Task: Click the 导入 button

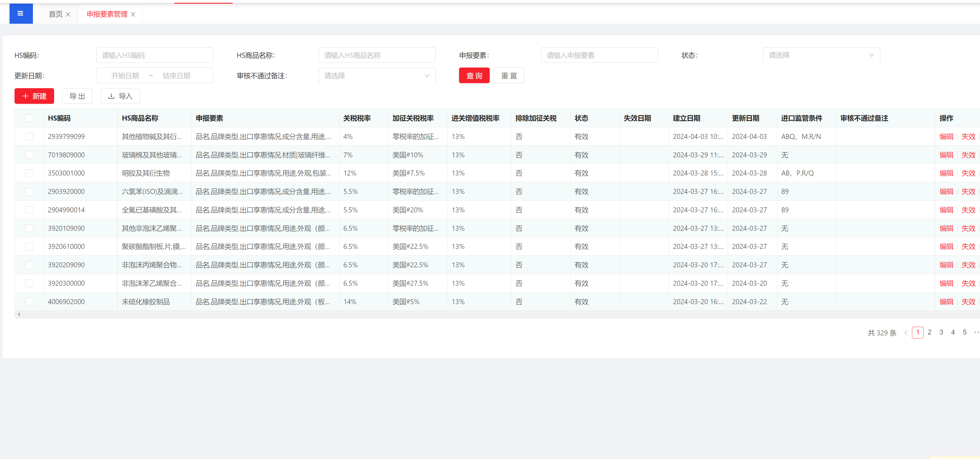Action: [120, 96]
